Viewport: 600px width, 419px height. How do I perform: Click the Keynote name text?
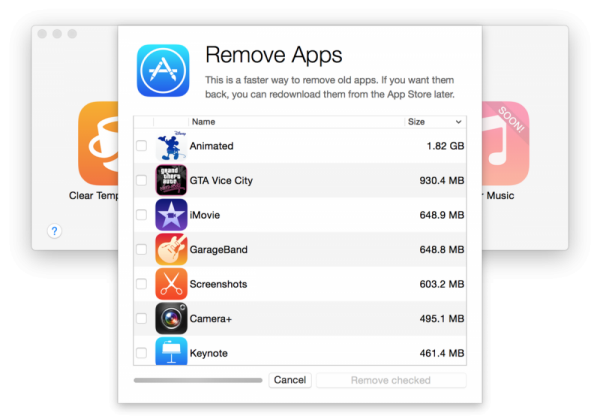[209, 353]
